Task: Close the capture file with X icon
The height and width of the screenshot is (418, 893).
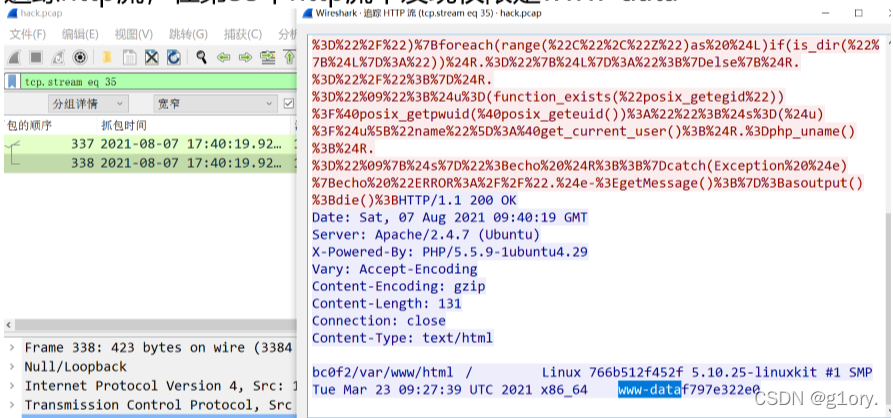Action: (x=151, y=57)
